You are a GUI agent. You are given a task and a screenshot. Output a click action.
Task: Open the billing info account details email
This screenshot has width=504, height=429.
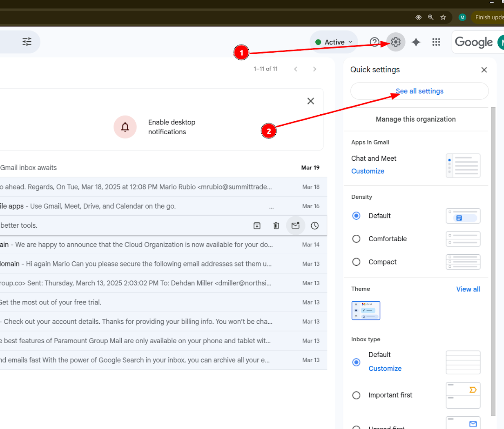coord(163,321)
